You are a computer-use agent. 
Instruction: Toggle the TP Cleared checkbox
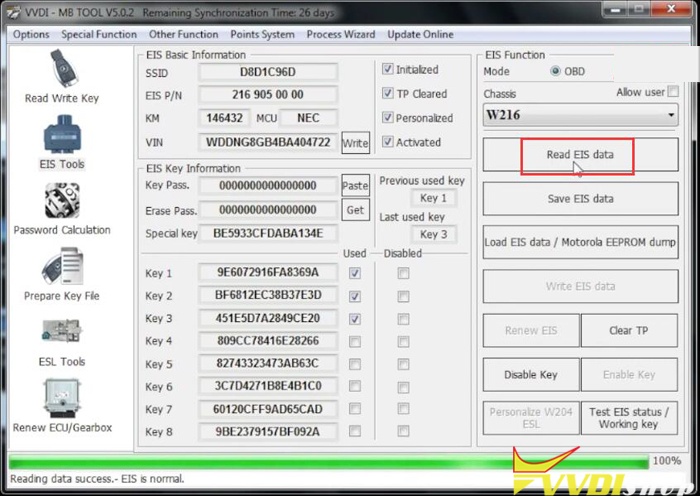tap(388, 93)
